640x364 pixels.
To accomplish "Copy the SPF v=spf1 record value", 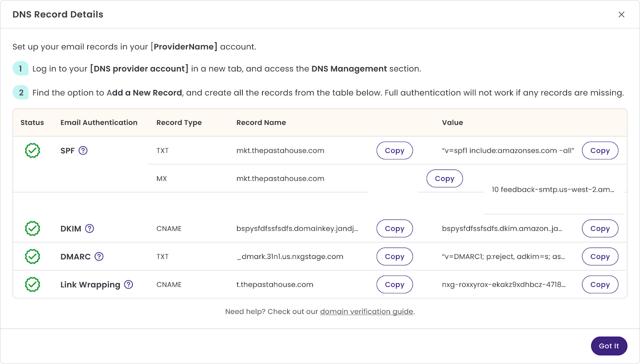I will pos(600,150).
